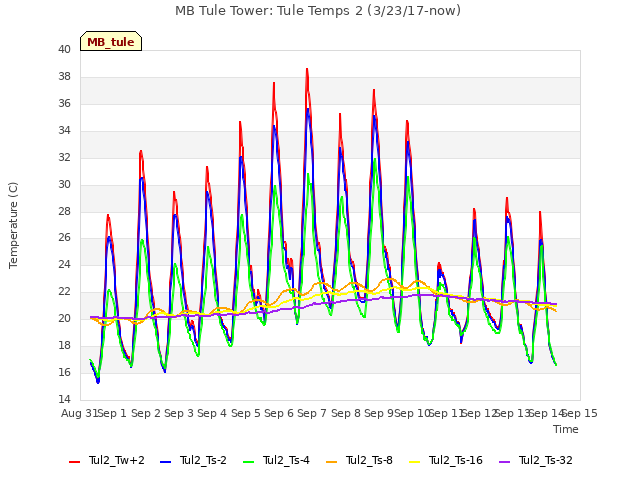Screen dimensions: 640x480
Task: Click the 26 y-axis tick label
Action: [x=64, y=237]
